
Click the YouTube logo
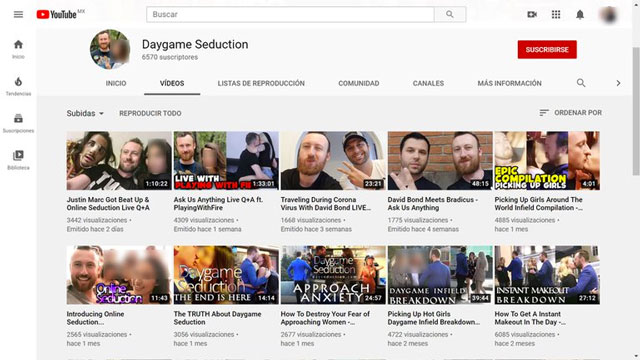[x=57, y=14]
